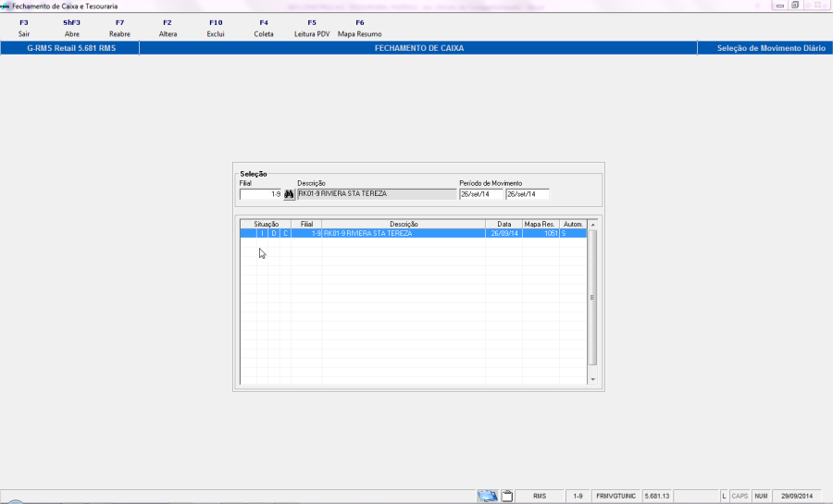This screenshot has width=833, height=504.
Task: Click the FECHAMENTO DE CAIXA header title
Action: click(419, 48)
